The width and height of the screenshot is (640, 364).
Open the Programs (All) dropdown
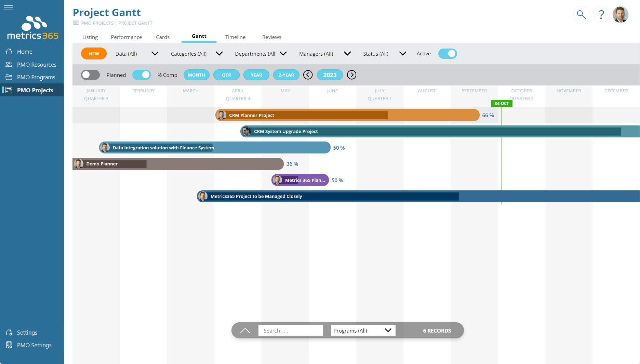[363, 331]
